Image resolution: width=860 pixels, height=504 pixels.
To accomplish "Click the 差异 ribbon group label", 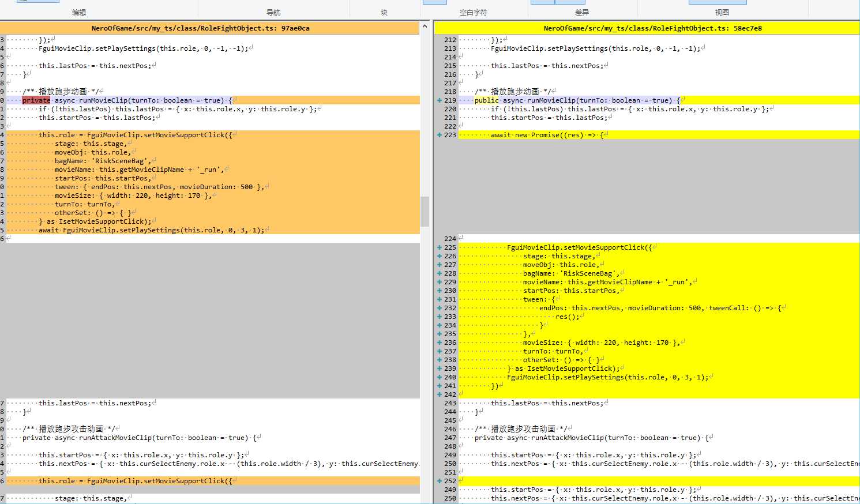I will coord(582,12).
